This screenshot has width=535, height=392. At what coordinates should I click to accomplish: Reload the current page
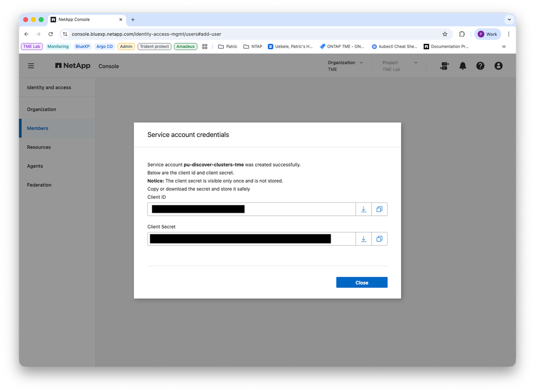click(50, 34)
